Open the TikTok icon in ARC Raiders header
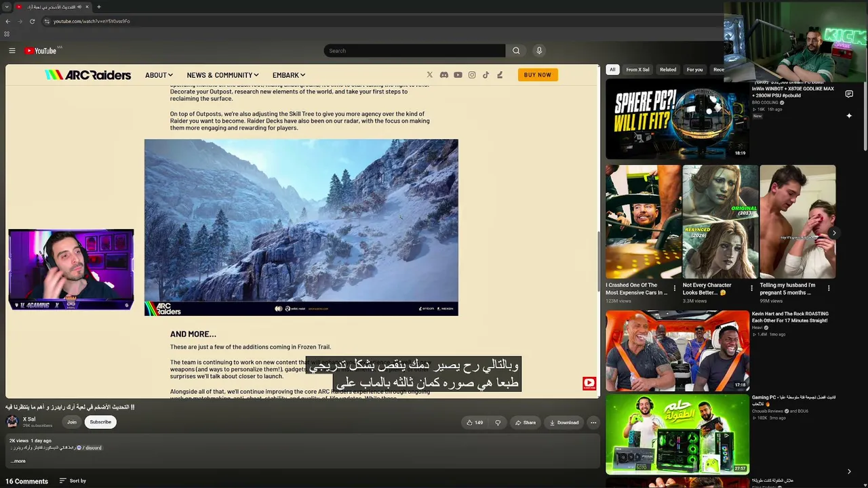Screen dimensions: 868x488 coord(486,75)
